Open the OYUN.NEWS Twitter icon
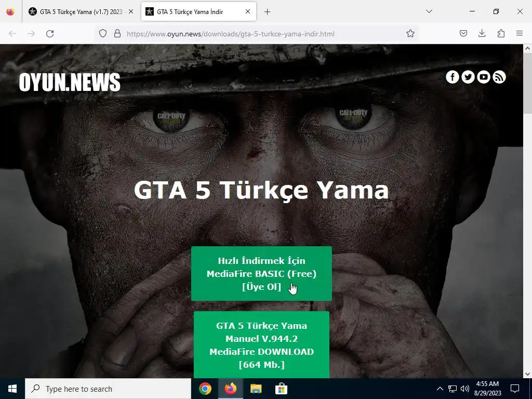Viewport: 532px width, 399px height. pyautogui.click(x=468, y=77)
